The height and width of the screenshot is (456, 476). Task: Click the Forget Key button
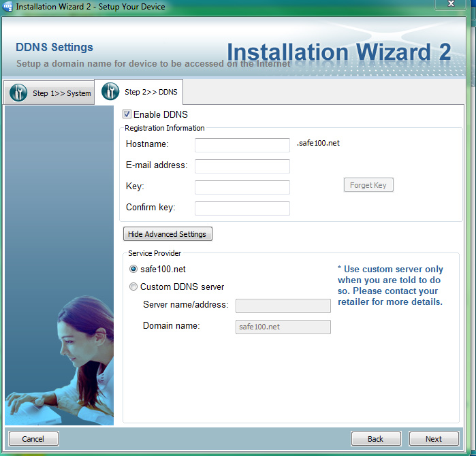368,185
